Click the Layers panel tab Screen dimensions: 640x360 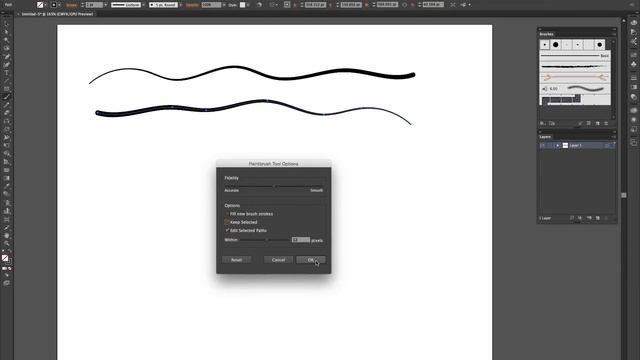pos(545,137)
